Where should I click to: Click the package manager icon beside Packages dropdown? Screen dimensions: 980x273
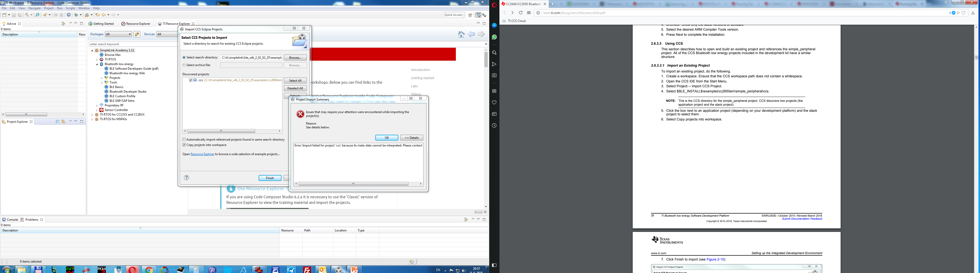(x=137, y=34)
